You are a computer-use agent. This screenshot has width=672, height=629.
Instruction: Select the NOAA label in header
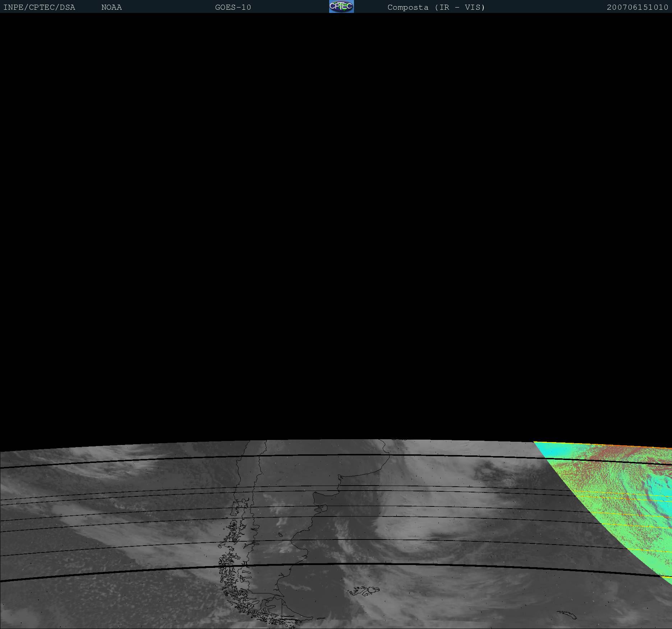[x=111, y=8]
